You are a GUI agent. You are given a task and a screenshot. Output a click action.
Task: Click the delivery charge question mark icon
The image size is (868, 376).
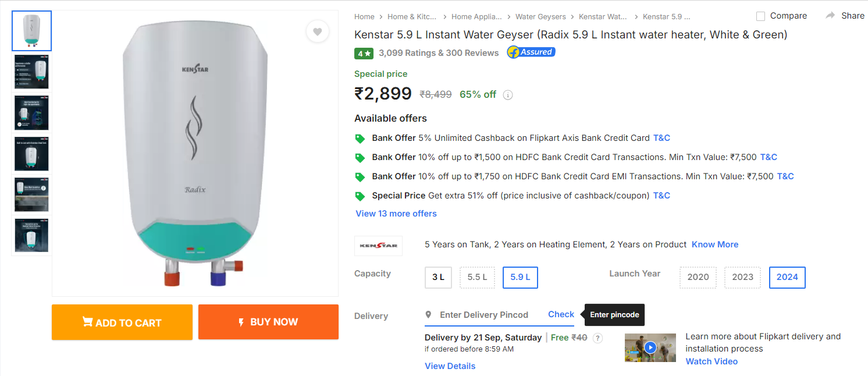pyautogui.click(x=597, y=338)
